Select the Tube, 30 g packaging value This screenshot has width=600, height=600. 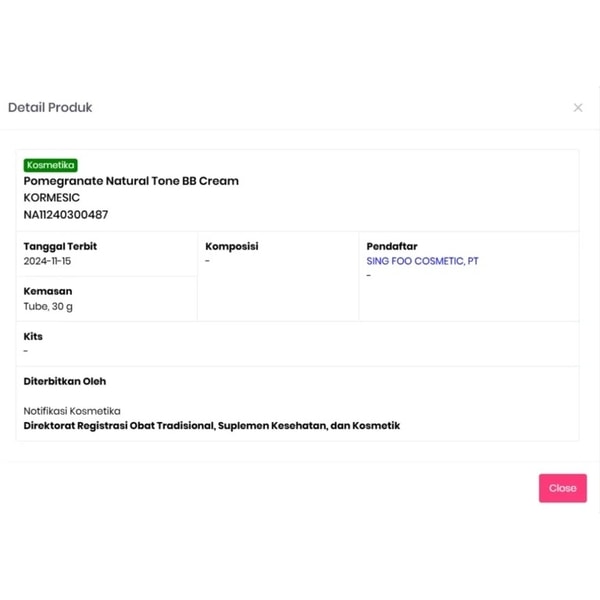pos(48,306)
